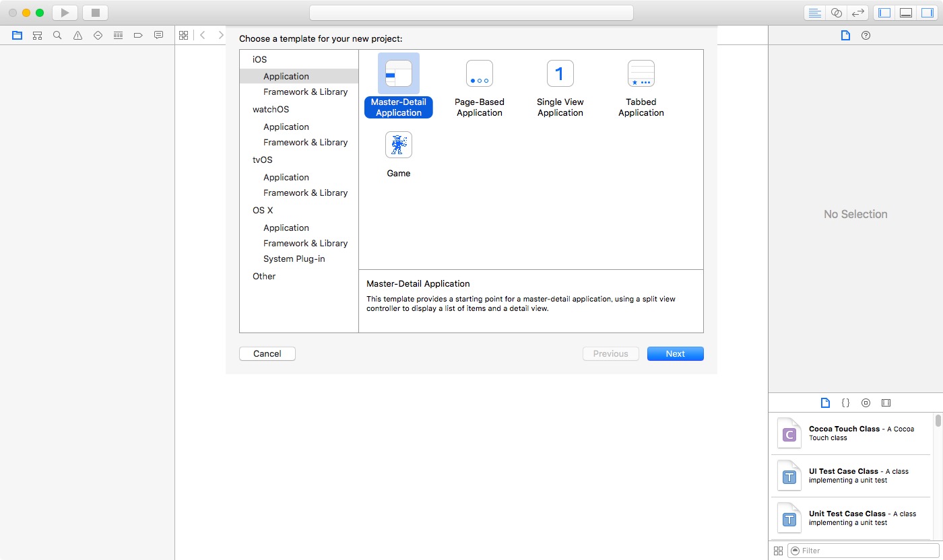Select System Plug-in under OS X
The width and height of the screenshot is (943, 560).
[x=294, y=258]
